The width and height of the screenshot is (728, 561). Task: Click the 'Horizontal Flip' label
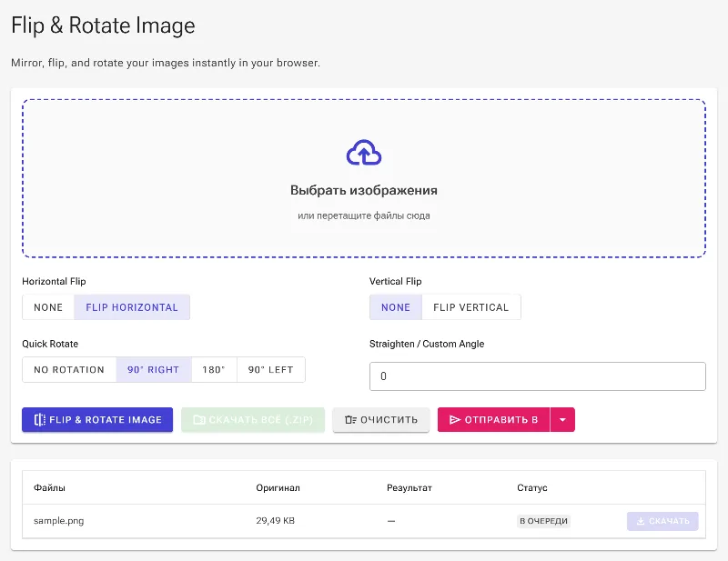54,281
